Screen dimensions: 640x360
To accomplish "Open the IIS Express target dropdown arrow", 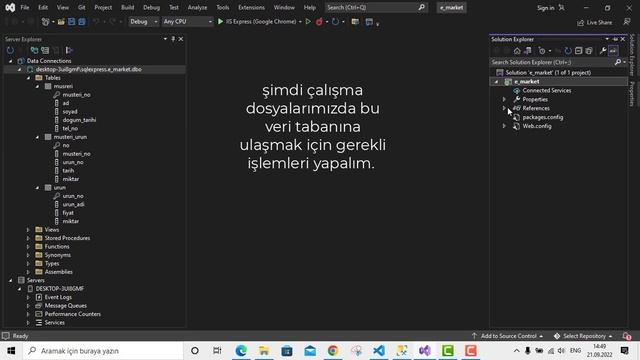I will pos(300,22).
